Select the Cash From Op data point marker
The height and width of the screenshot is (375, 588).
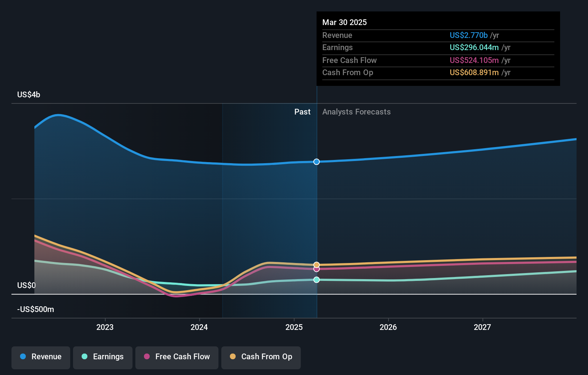317,265
